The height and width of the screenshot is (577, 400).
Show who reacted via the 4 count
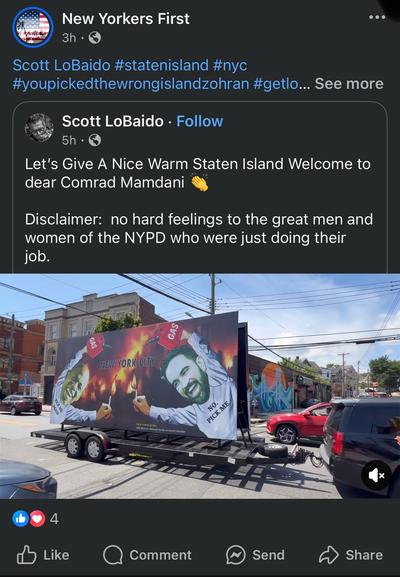[54, 519]
